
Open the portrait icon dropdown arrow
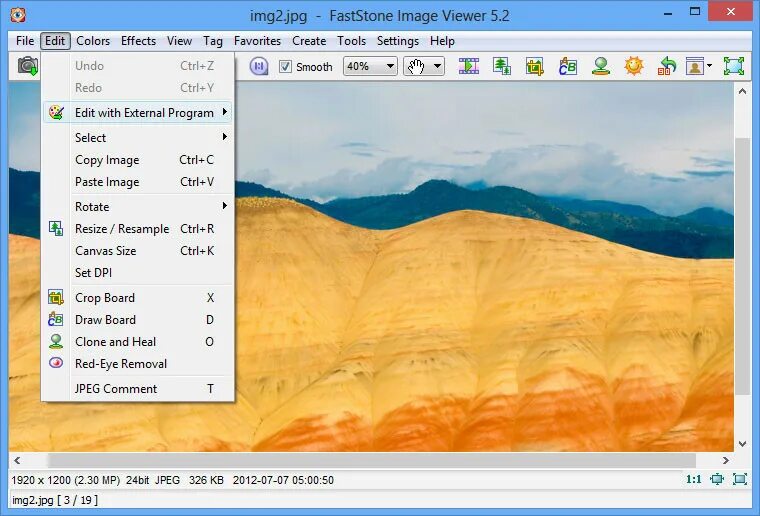(709, 66)
